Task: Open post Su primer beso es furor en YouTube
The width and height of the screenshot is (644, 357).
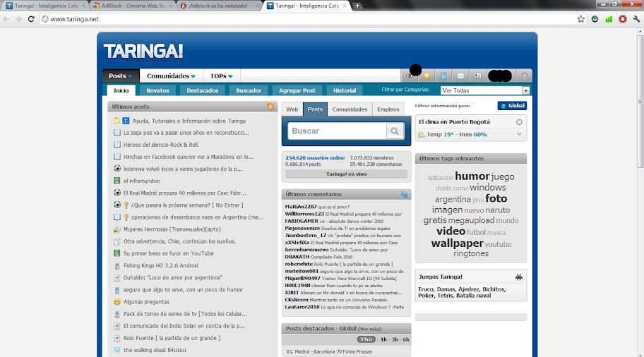Action: pyautogui.click(x=168, y=253)
